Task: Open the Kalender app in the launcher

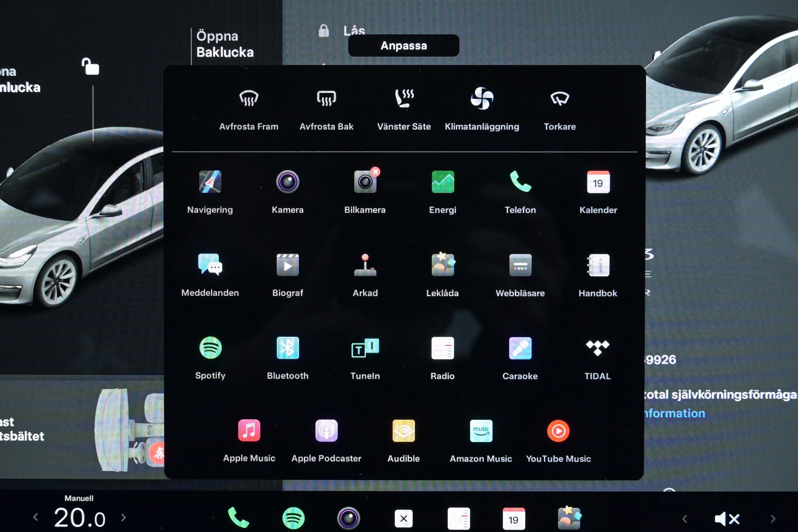Action: click(x=598, y=192)
